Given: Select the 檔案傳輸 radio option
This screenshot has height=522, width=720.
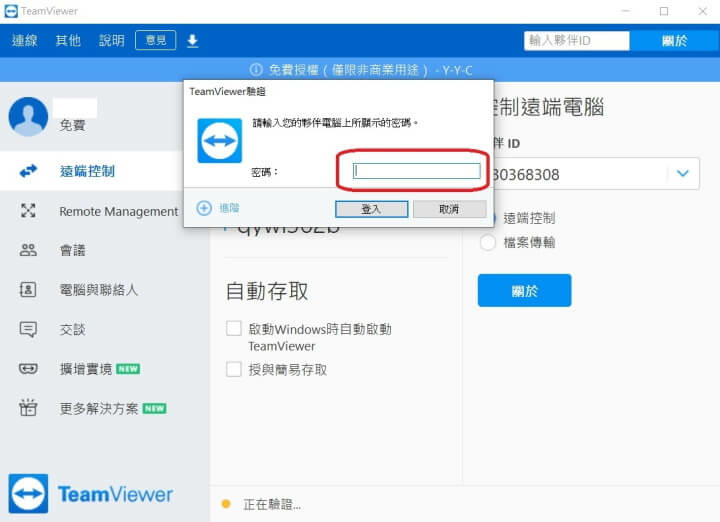Looking at the screenshot, I should (487, 242).
